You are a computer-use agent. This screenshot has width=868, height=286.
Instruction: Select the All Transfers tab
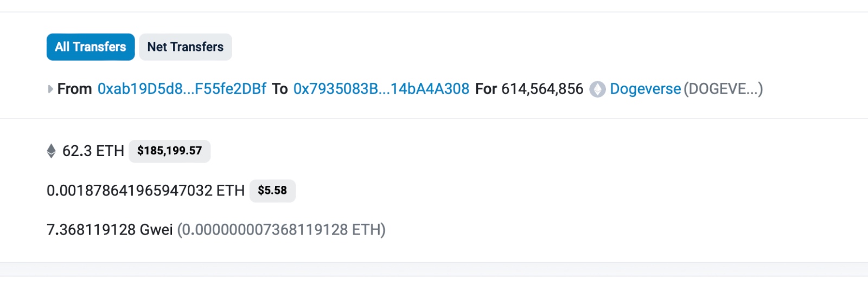pyautogui.click(x=91, y=47)
